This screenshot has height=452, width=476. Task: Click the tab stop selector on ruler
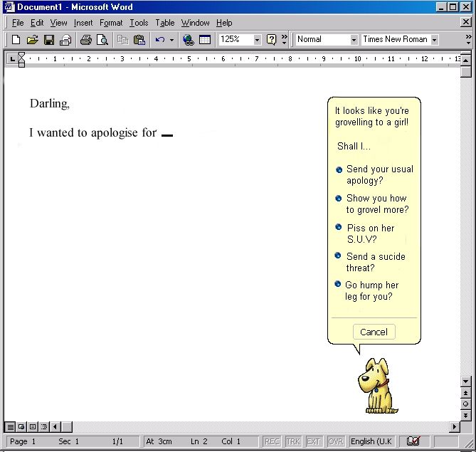(x=12, y=59)
